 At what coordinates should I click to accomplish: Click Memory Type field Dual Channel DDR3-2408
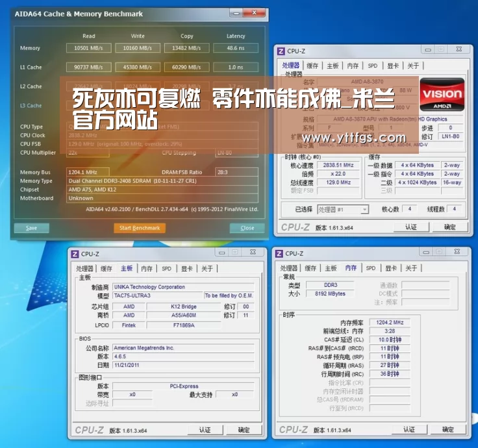coord(162,180)
